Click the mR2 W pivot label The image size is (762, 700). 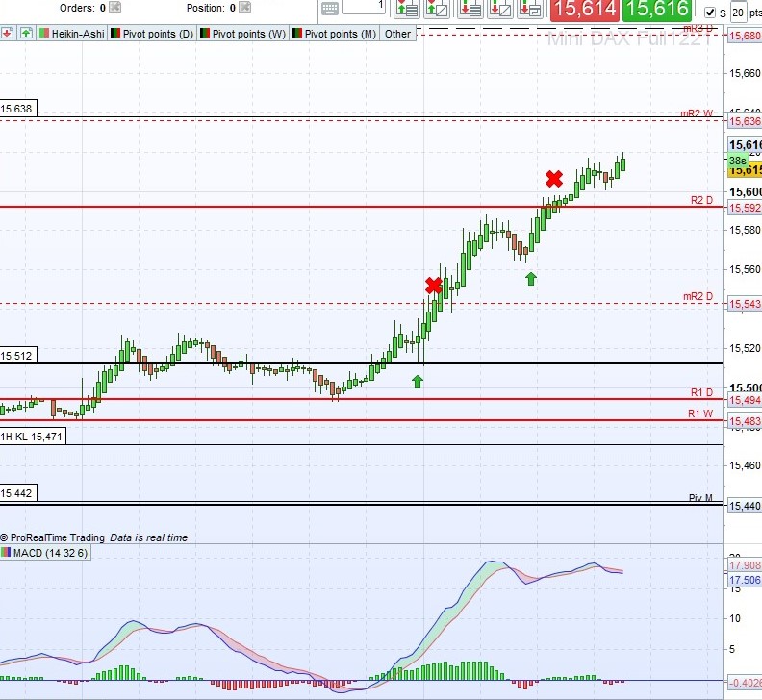697,113
